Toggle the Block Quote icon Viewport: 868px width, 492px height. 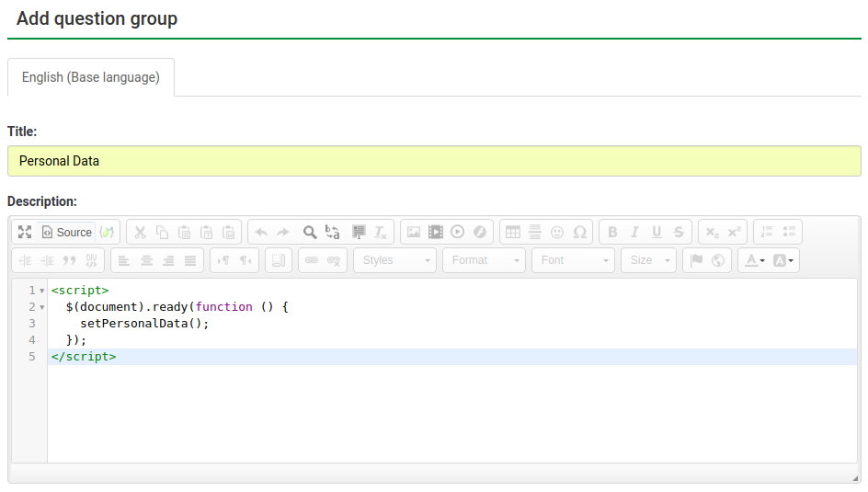pos(69,260)
